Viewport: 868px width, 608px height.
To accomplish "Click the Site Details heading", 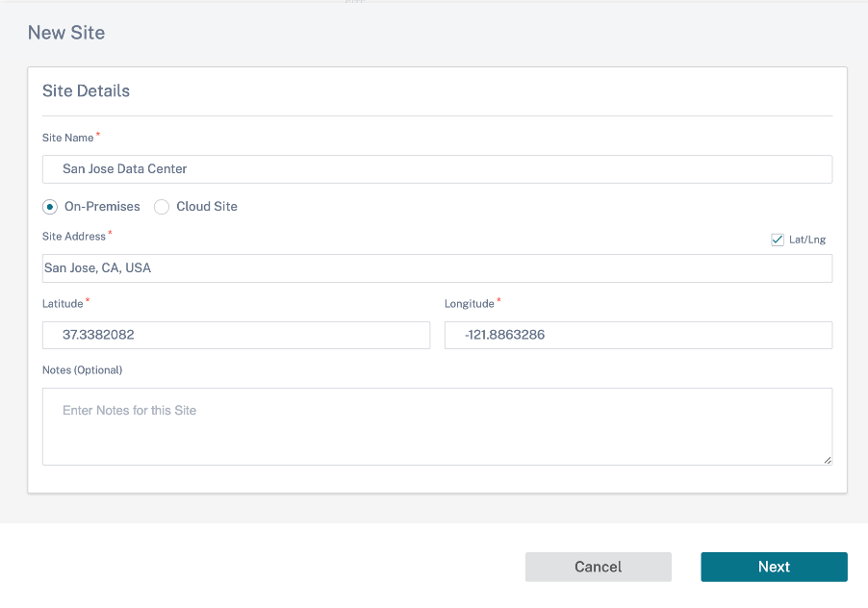I will 86,90.
